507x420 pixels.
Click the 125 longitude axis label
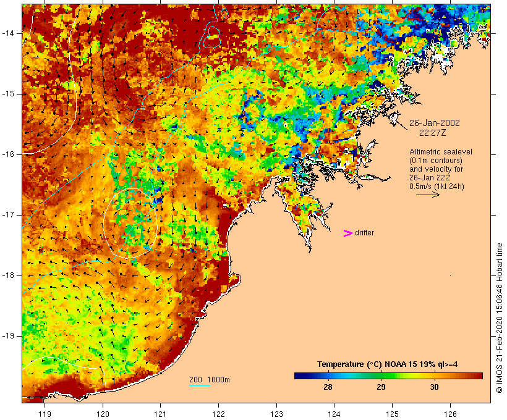(393, 414)
